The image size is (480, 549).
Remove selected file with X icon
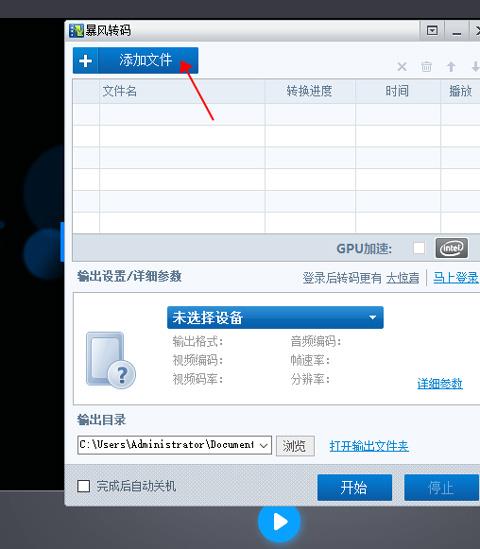point(402,67)
